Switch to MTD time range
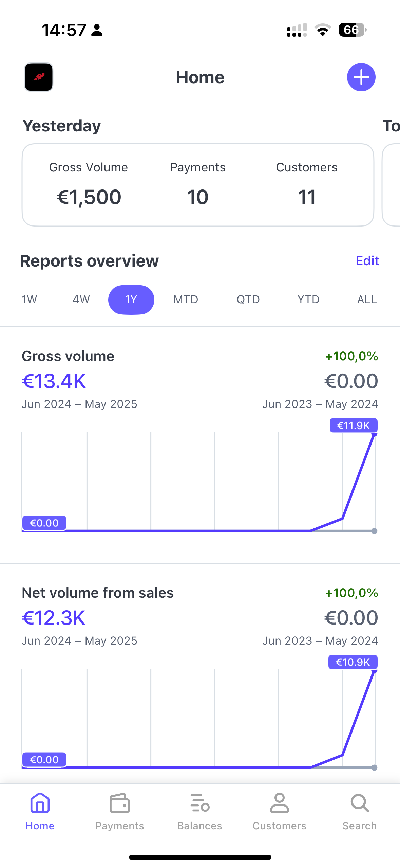The width and height of the screenshot is (400, 868). (186, 300)
